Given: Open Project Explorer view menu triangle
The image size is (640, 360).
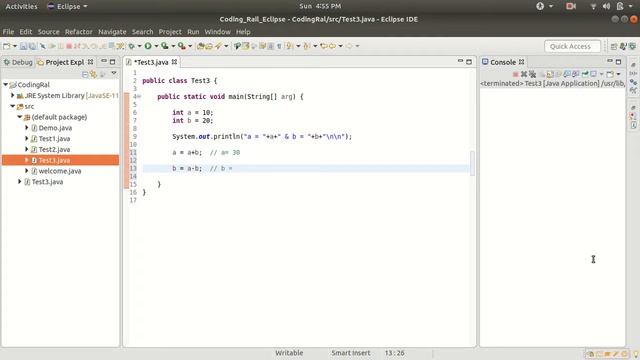Looking at the screenshot, I should coord(114,74).
